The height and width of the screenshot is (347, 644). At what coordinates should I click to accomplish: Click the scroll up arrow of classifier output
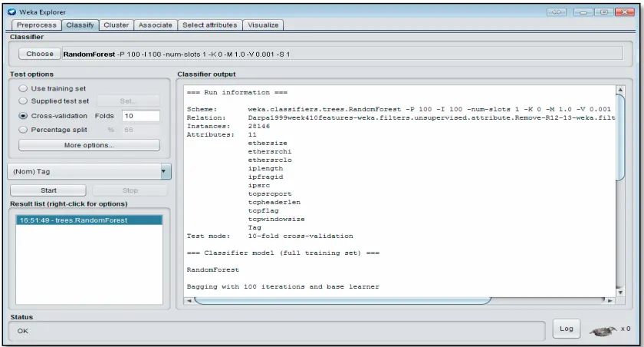click(620, 90)
